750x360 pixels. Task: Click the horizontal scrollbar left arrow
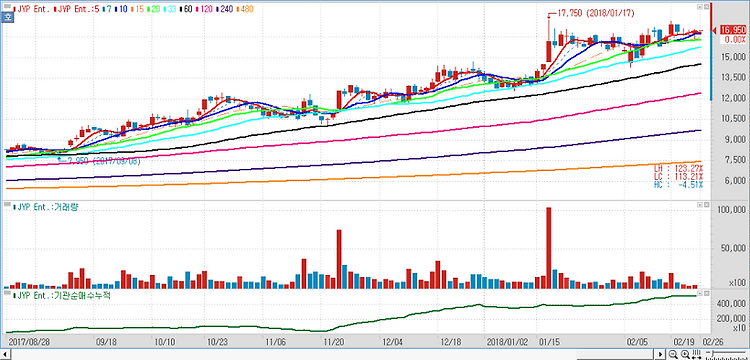click(x=4, y=355)
